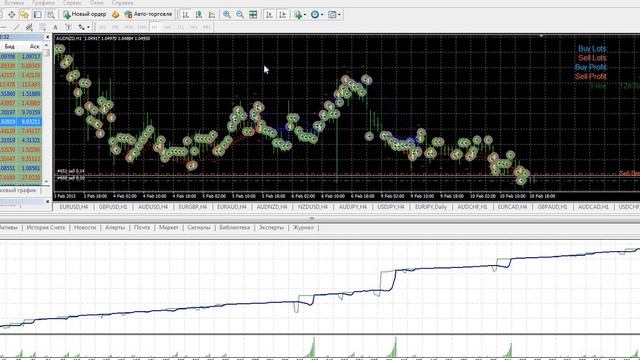Switch timeframe to W1

pos(194,27)
